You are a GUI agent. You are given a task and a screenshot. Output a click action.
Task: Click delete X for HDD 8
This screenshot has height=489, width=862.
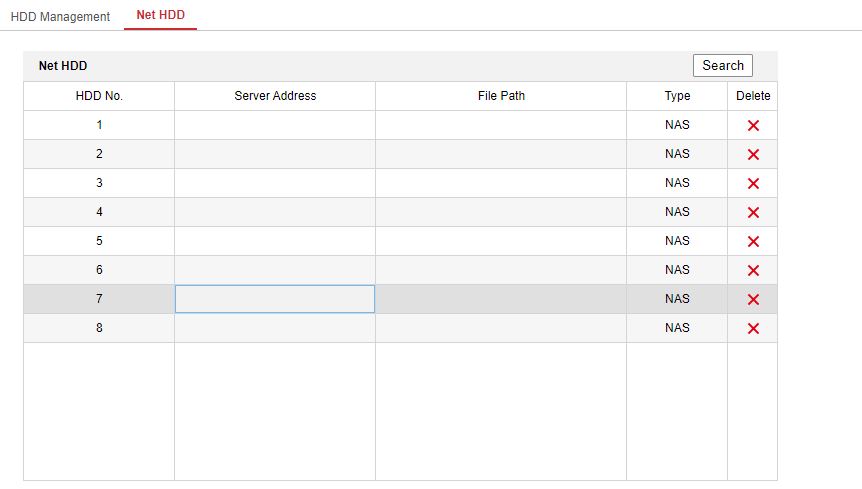click(x=753, y=329)
